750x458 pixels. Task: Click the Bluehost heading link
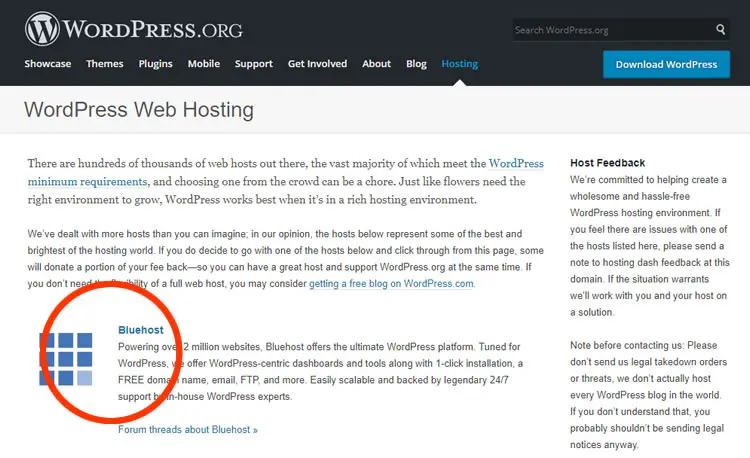140,329
